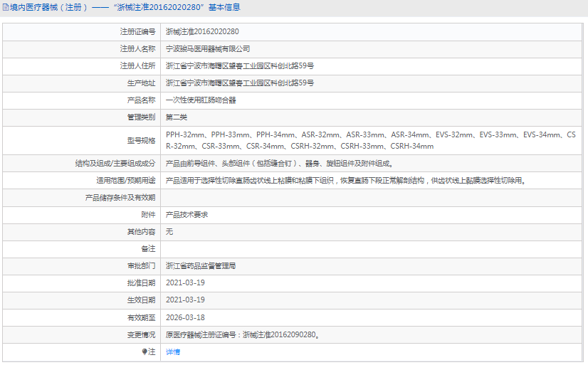Image resolution: width=588 pixels, height=365 pixels.
Task: Click the 生效日期 value 2021-03-19
Action: [185, 300]
